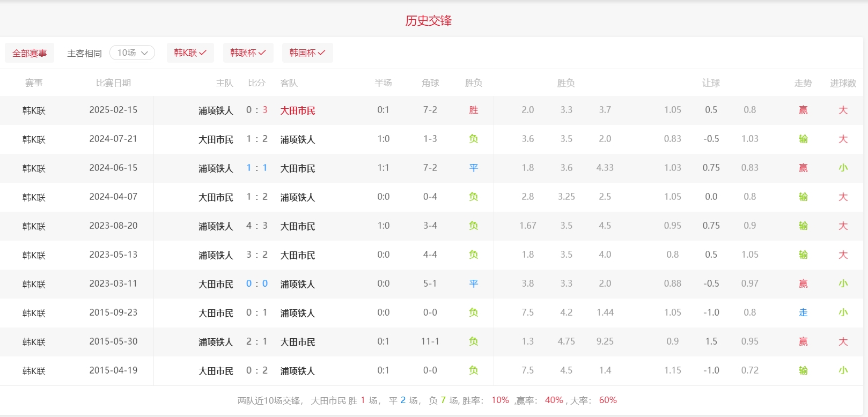The image size is (868, 417).
Task: Toggle the 韩K联 league checkbox
Action: (x=190, y=53)
